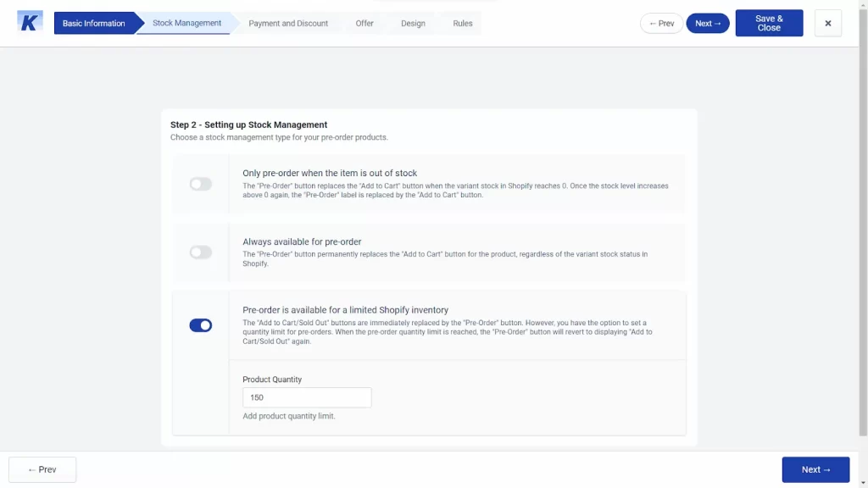Screen dimensions: 868x488
Task: Open the Design step
Action: click(413, 23)
